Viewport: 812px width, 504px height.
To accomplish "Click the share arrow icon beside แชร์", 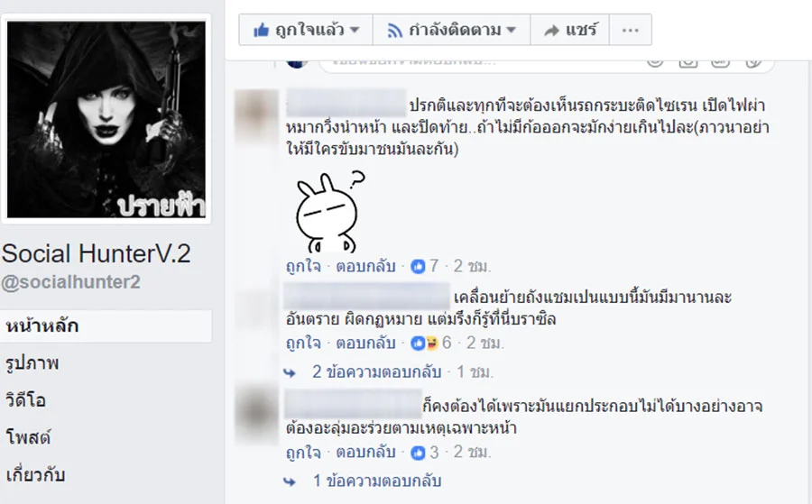I will tap(551, 31).
